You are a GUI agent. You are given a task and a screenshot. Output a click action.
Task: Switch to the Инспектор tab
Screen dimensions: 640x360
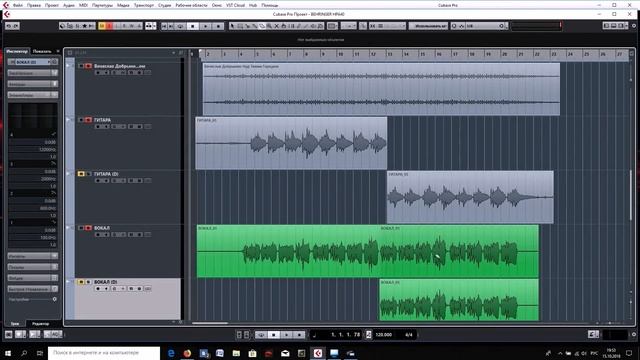click(17, 51)
